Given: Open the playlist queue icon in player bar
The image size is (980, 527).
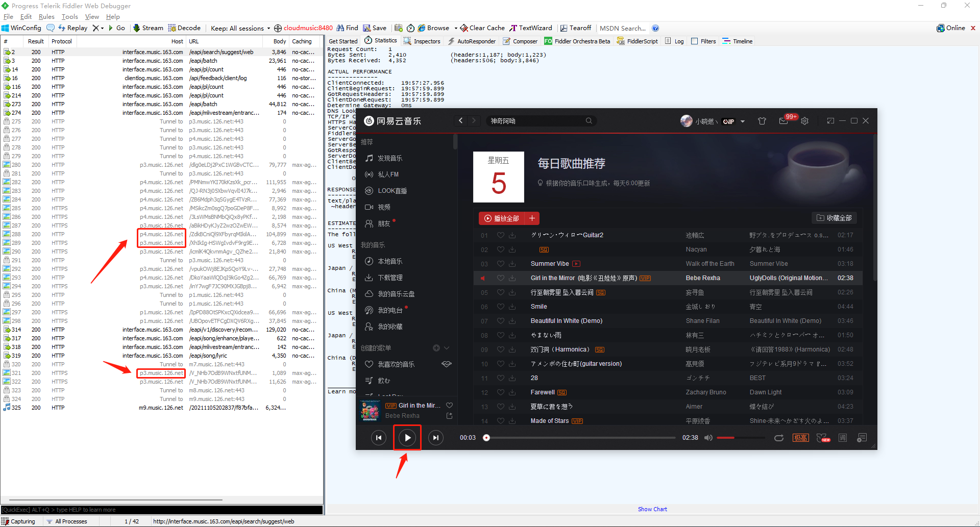Looking at the screenshot, I should click(x=862, y=438).
